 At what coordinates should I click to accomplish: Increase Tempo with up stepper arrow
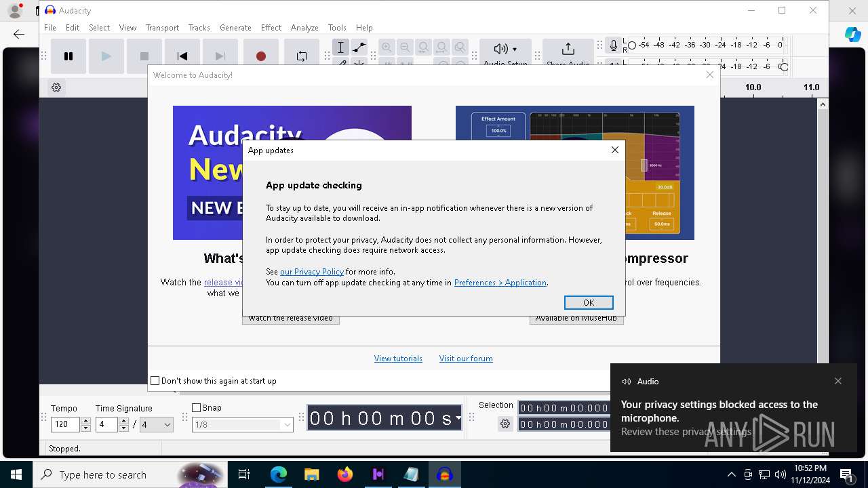[x=85, y=422]
